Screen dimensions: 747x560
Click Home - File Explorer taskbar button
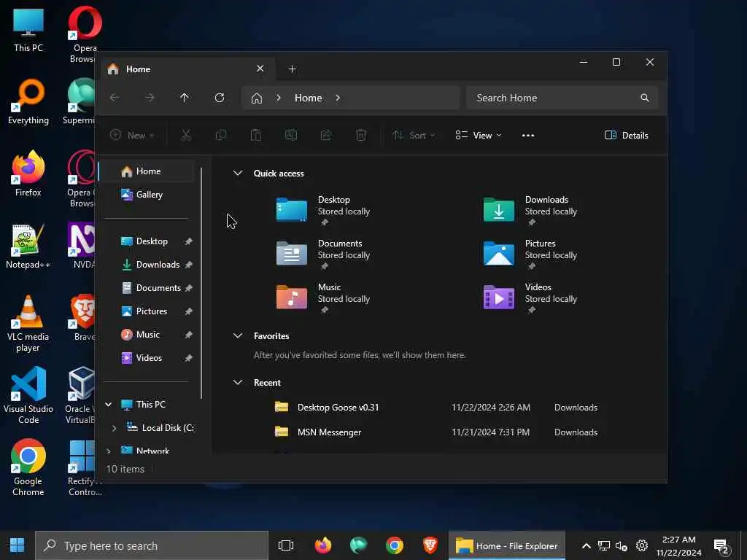[x=507, y=545]
